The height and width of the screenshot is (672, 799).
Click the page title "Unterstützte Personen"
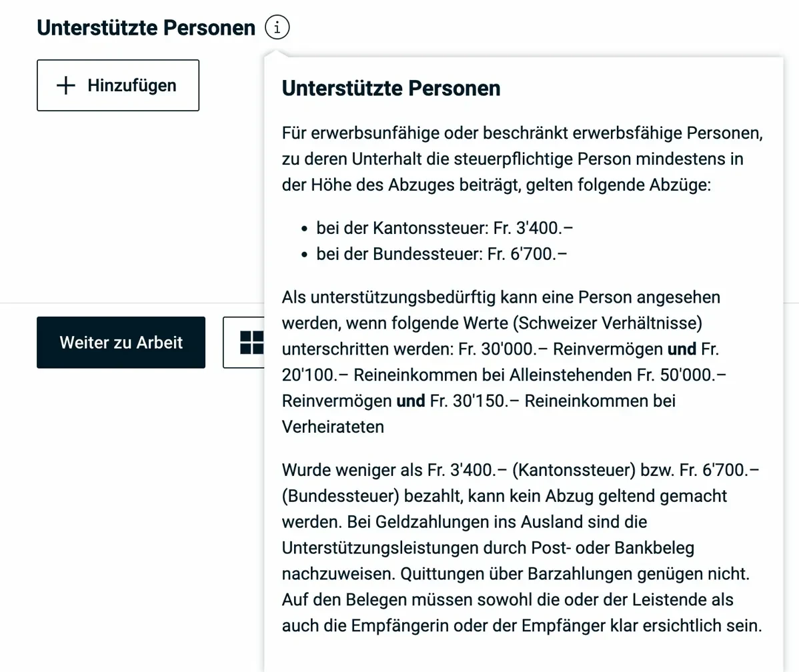[x=145, y=27]
